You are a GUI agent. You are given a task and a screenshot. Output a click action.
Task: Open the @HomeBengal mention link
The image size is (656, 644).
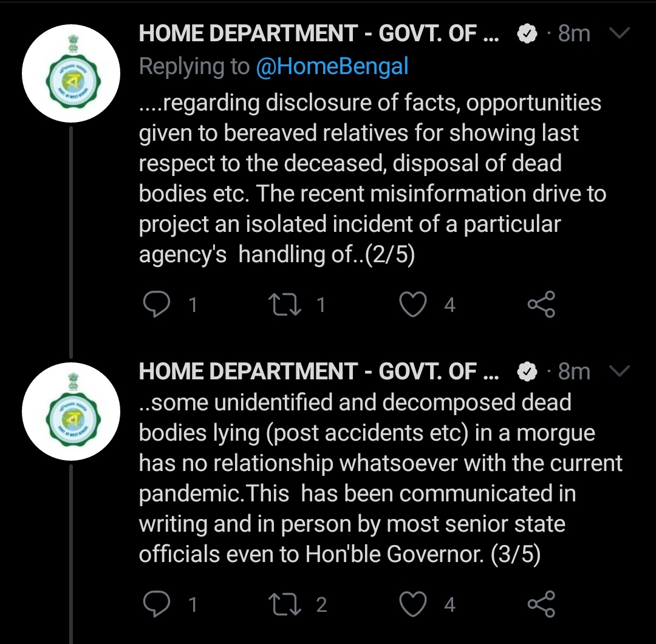(332, 67)
